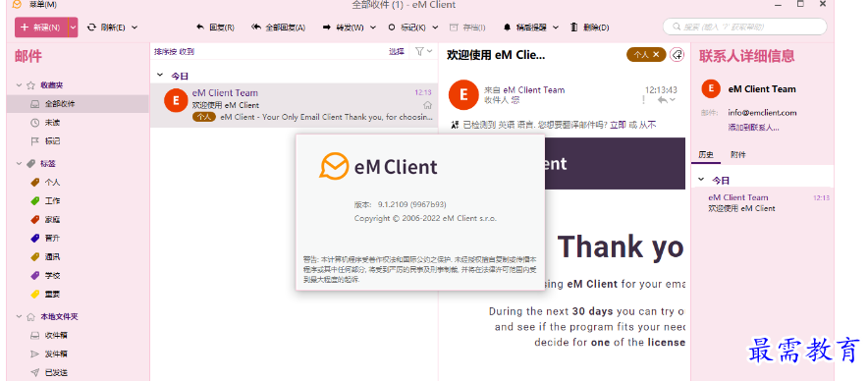This screenshot has width=868, height=381.
Task: Select the 全部收件 all inboxes folder
Action: pos(78,103)
